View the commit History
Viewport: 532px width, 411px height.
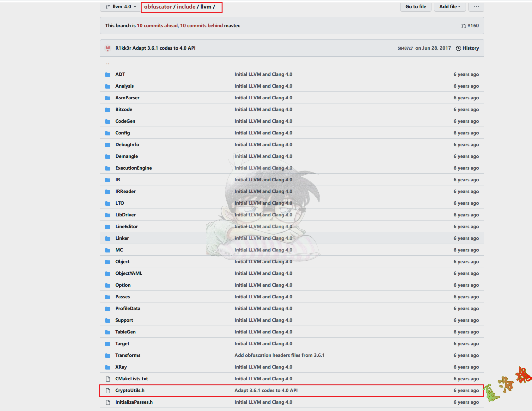click(x=468, y=48)
